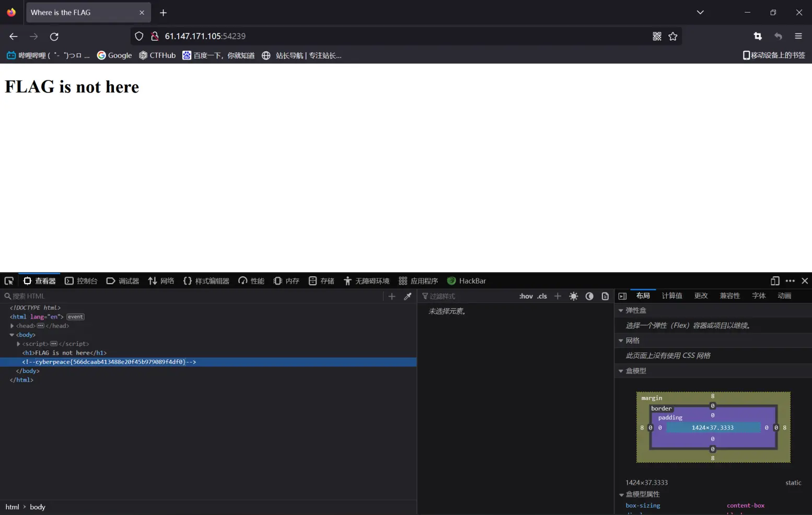
Task: Expand the script element node
Action: [x=18, y=344]
